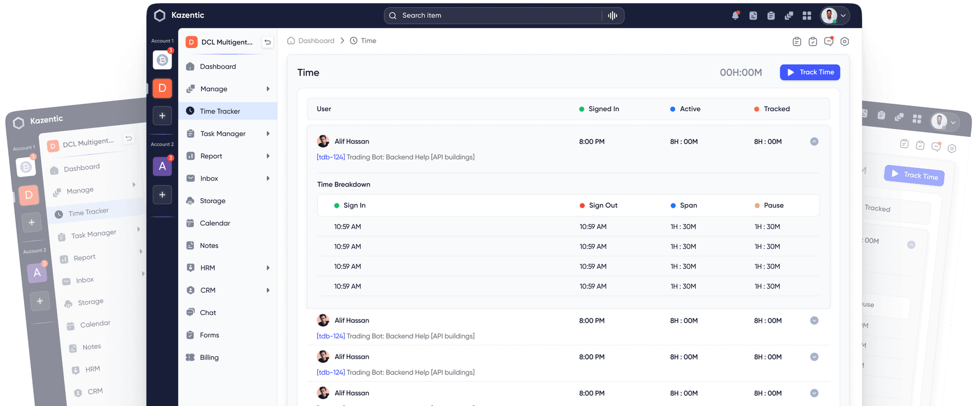This screenshot has width=980, height=406.
Task: Add workspace under Account 2 with plus
Action: pos(162,195)
